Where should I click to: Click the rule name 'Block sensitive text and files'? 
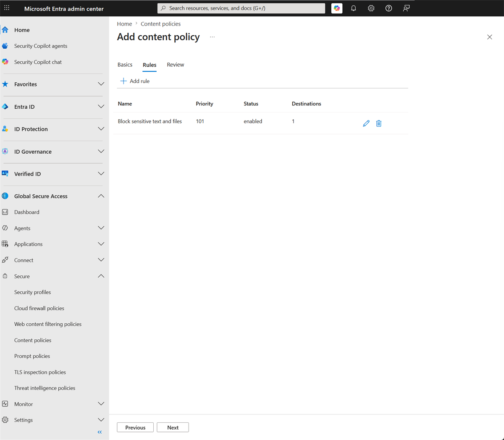coord(150,121)
